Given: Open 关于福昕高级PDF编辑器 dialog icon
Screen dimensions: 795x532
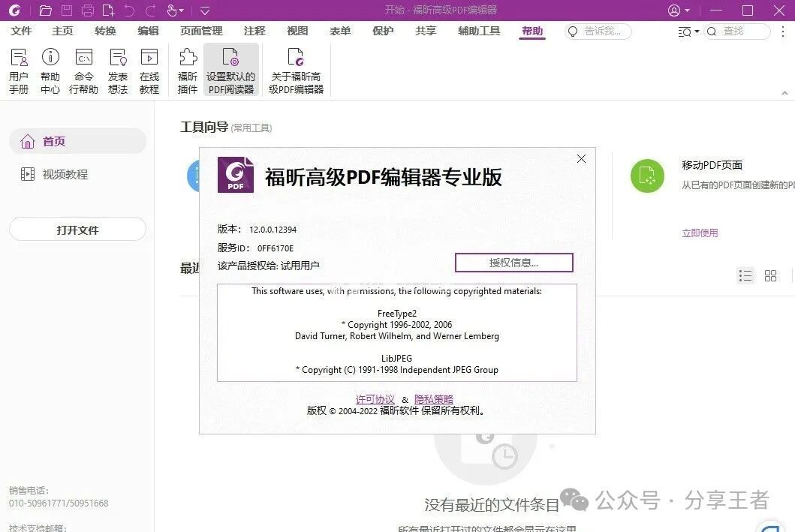Looking at the screenshot, I should [295, 70].
